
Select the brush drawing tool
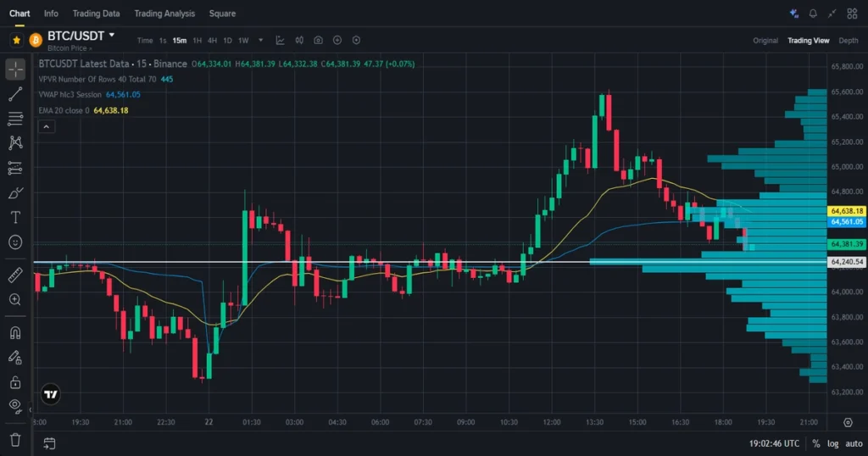[x=15, y=192]
